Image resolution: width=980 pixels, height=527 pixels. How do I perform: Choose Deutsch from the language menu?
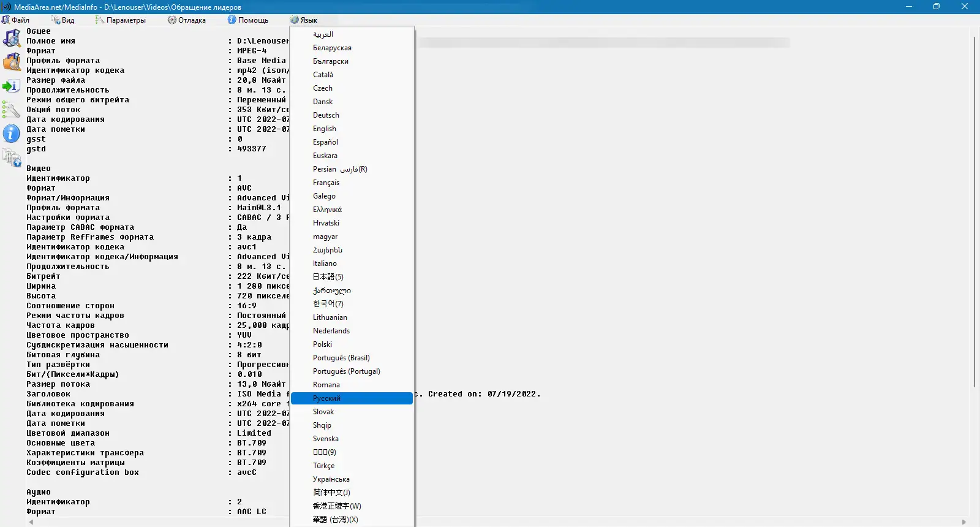pyautogui.click(x=352, y=115)
